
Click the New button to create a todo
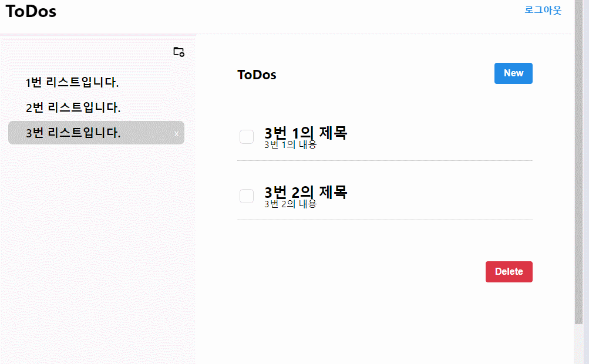[513, 73]
